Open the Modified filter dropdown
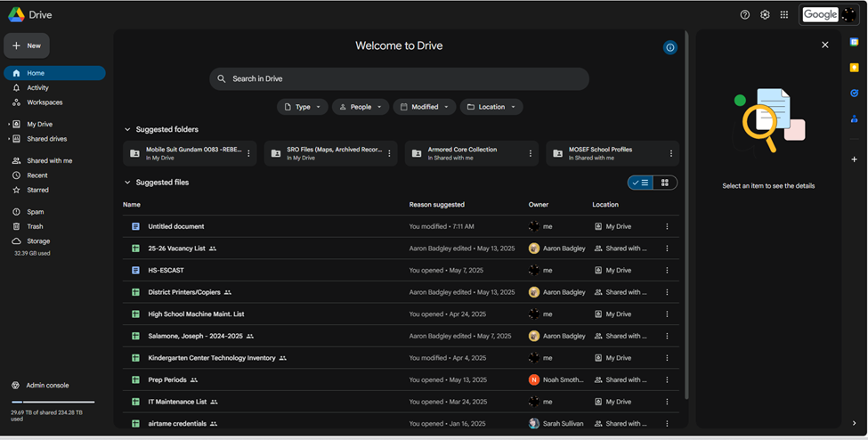This screenshot has width=868, height=440. coord(424,107)
